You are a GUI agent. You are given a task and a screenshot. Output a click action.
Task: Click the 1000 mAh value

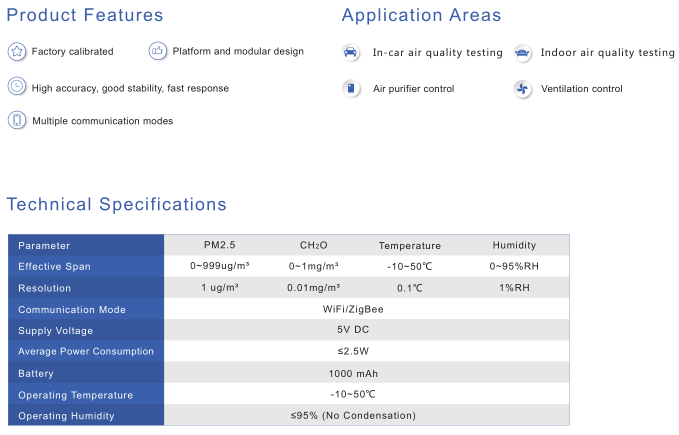pos(353,374)
